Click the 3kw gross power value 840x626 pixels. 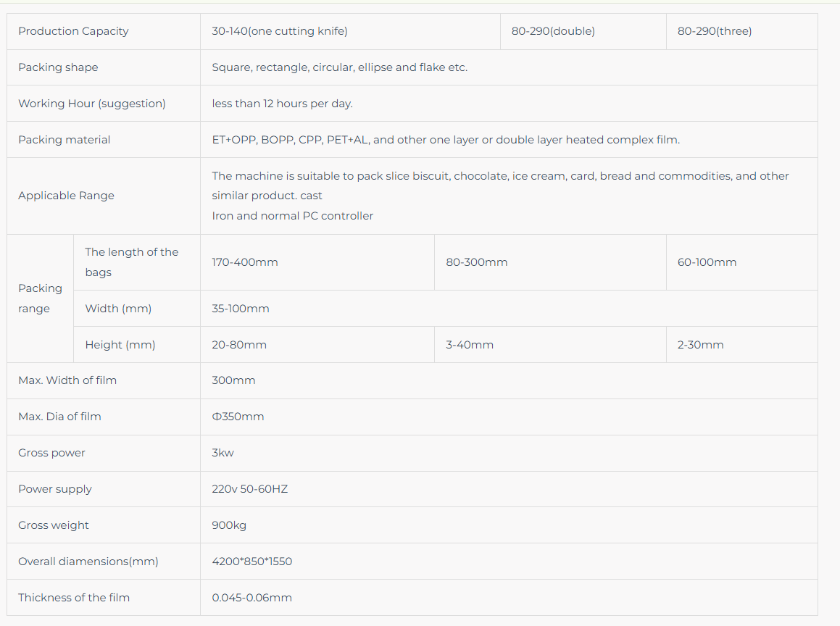[223, 453]
